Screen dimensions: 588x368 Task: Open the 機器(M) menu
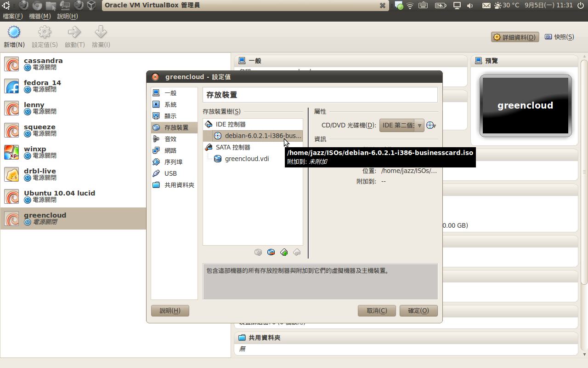click(40, 16)
